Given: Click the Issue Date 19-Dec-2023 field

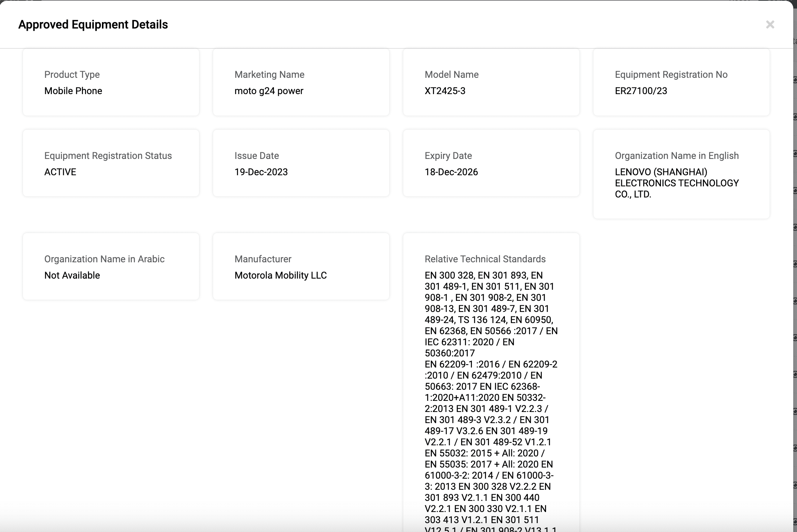Looking at the screenshot, I should (x=302, y=163).
